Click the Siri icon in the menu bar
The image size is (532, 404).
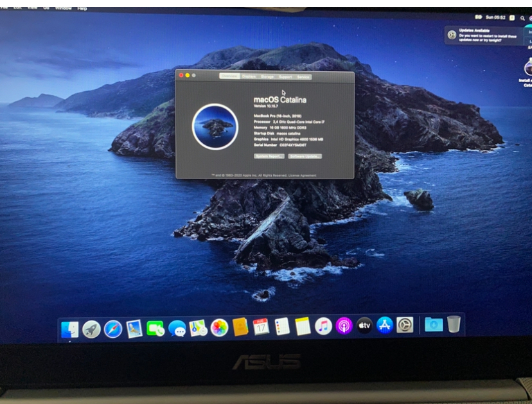530,19
